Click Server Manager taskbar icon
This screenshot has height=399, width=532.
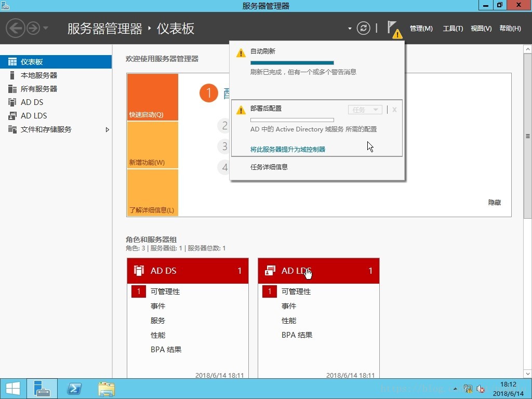42,389
